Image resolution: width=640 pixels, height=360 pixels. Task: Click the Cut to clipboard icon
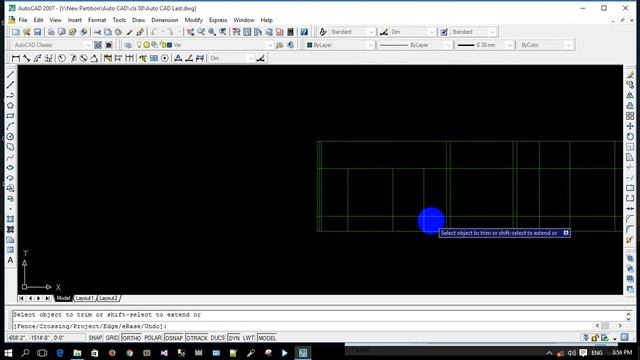(x=97, y=32)
